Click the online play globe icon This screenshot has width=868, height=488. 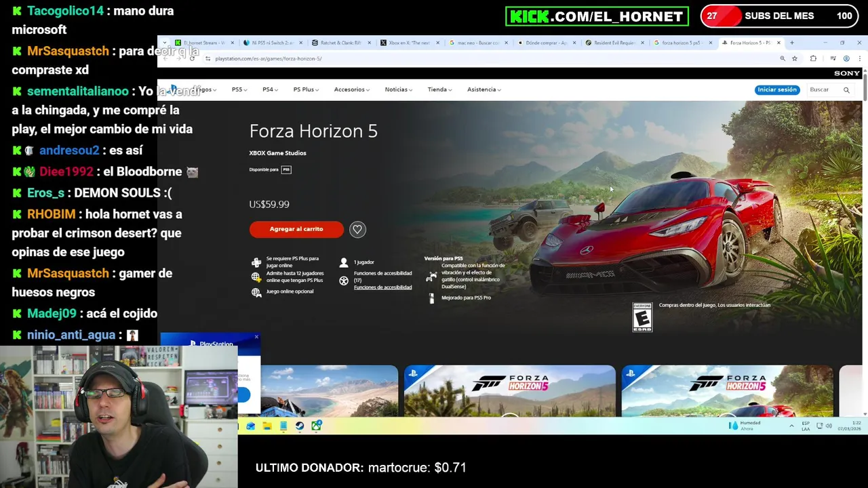click(x=256, y=277)
